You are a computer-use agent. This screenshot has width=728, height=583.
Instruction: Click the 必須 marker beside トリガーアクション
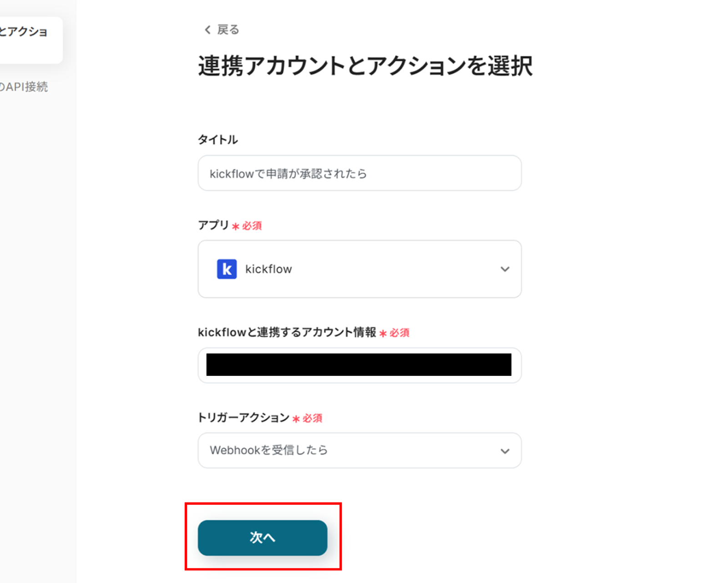pos(312,418)
